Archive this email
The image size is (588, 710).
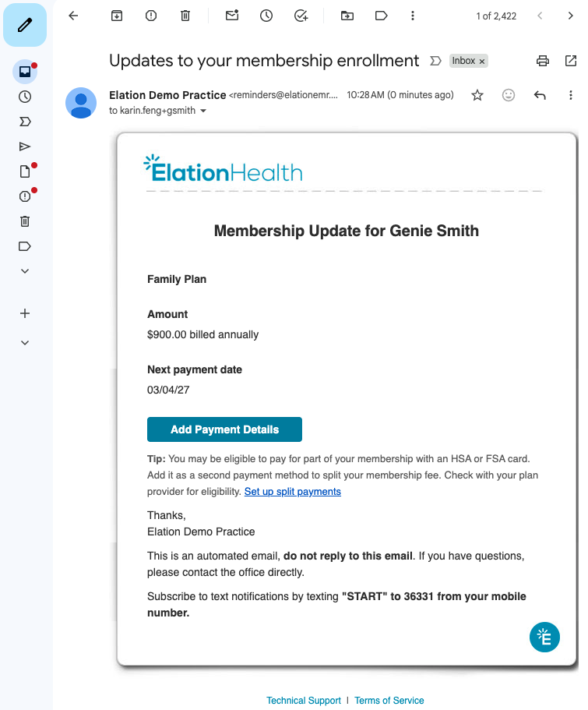click(x=117, y=16)
